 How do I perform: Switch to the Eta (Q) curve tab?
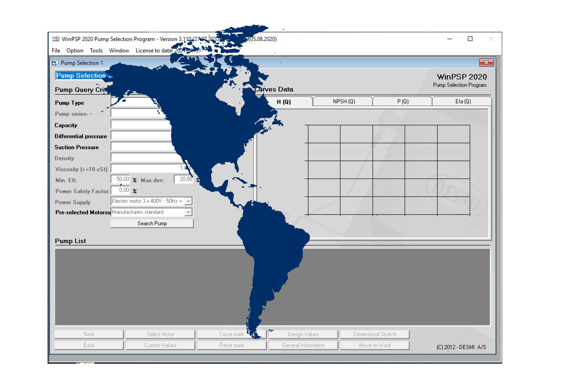point(463,101)
